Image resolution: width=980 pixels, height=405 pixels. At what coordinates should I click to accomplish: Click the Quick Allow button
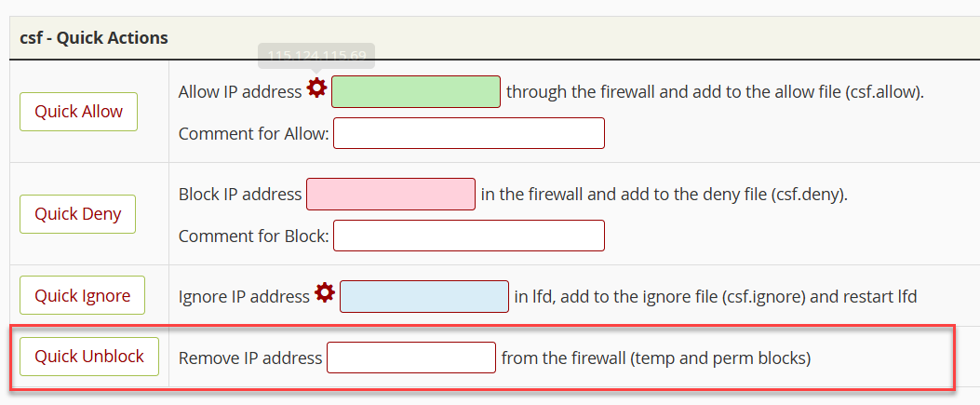[x=78, y=112]
